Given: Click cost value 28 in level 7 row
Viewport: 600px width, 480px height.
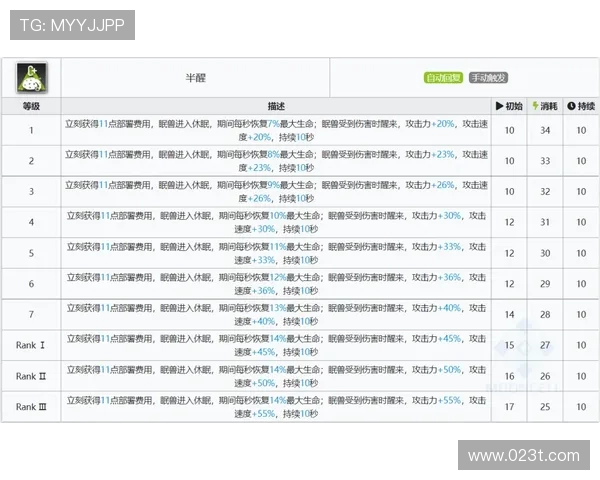Looking at the screenshot, I should tap(545, 314).
